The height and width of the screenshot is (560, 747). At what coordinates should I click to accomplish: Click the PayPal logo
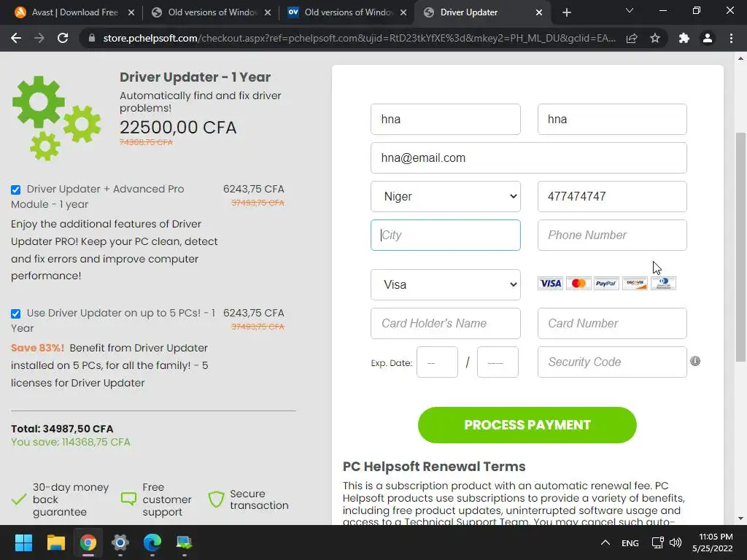(x=606, y=284)
